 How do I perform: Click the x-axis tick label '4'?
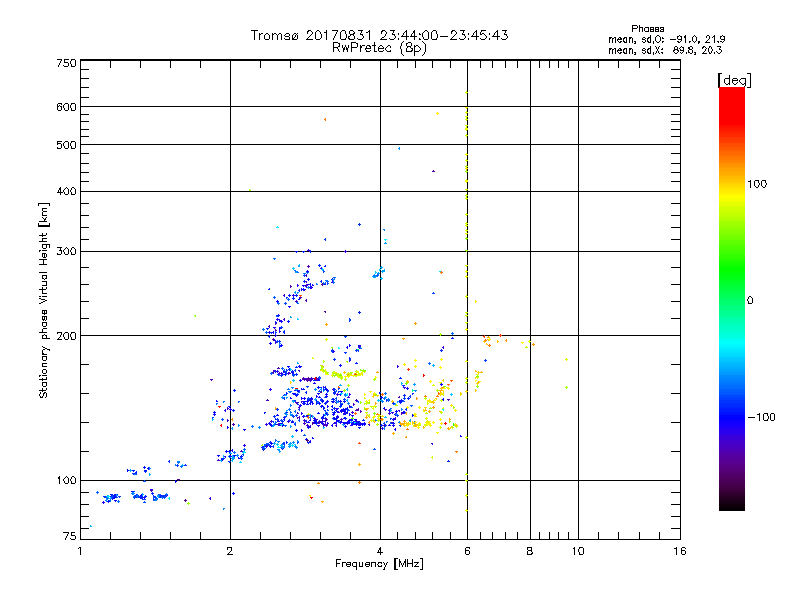point(380,551)
